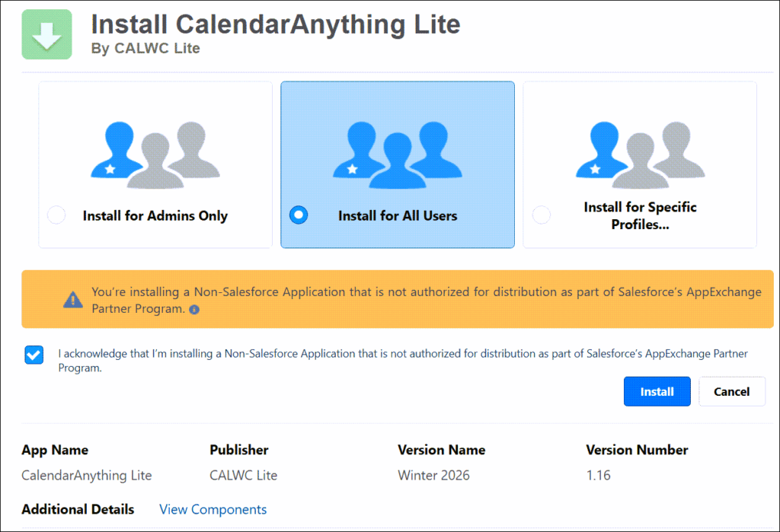Click the warning triangle icon in banner
This screenshot has height=532, width=780.
(x=72, y=300)
